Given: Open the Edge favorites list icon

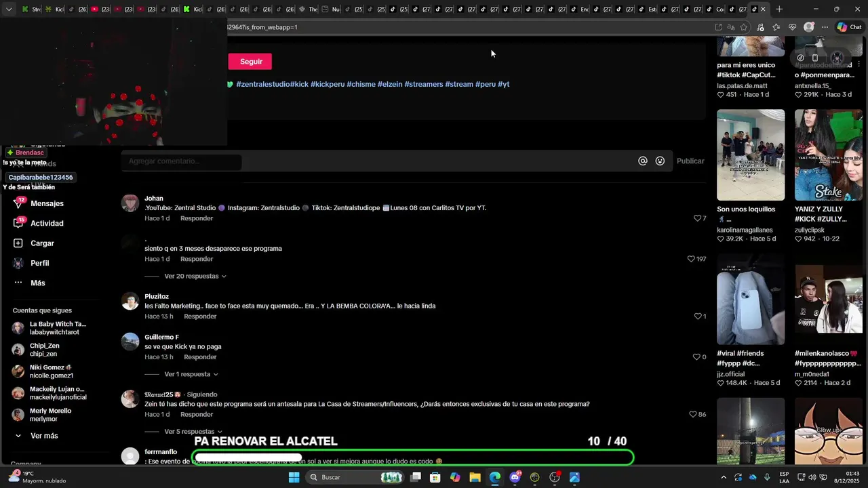Looking at the screenshot, I should pos(776,27).
